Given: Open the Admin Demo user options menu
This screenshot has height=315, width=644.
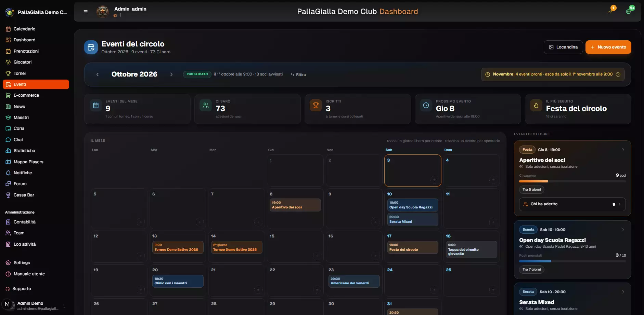Looking at the screenshot, I should click(64, 306).
